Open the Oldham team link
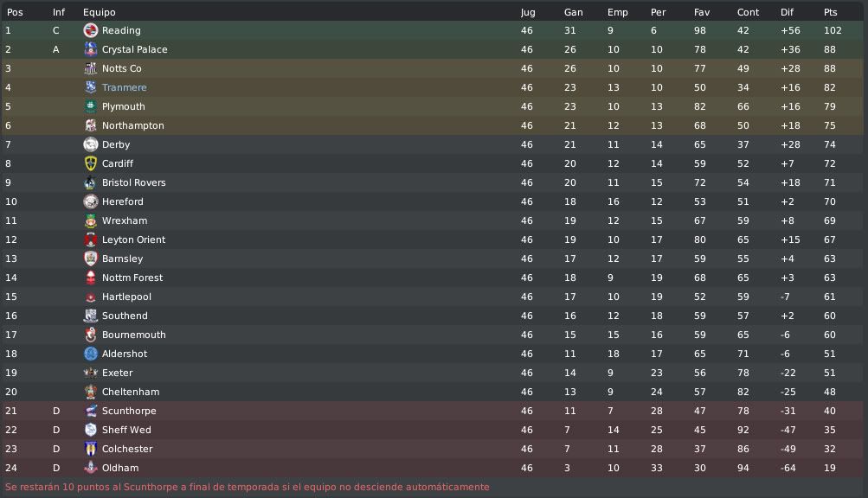This screenshot has width=868, height=498. click(120, 468)
